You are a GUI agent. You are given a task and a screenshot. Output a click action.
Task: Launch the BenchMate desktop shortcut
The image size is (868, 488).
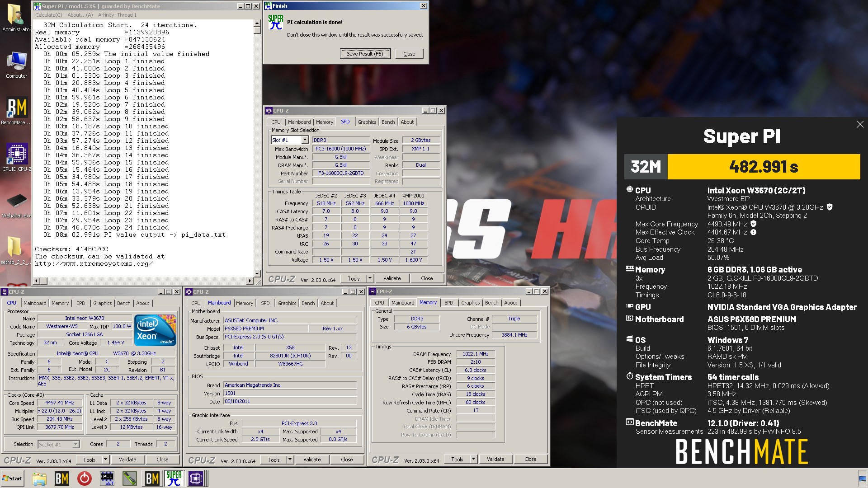[16, 112]
